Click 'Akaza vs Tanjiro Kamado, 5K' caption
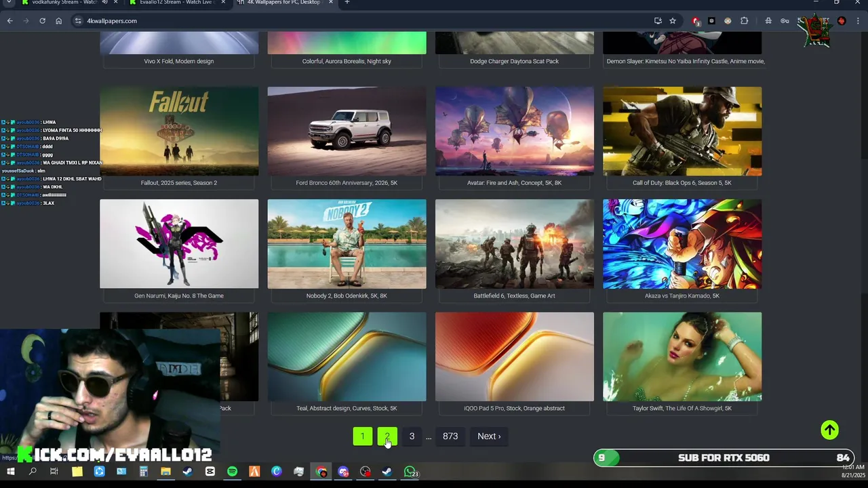The height and width of the screenshot is (488, 868). 682,296
